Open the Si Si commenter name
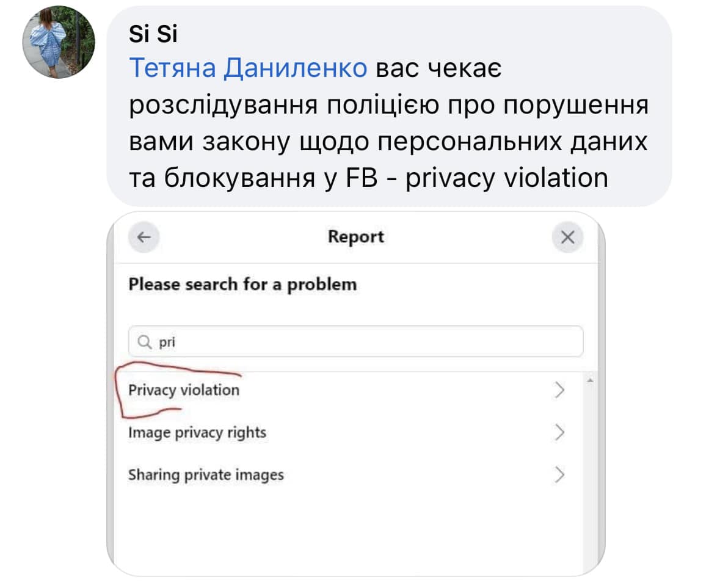This screenshot has width=720, height=588. (153, 35)
